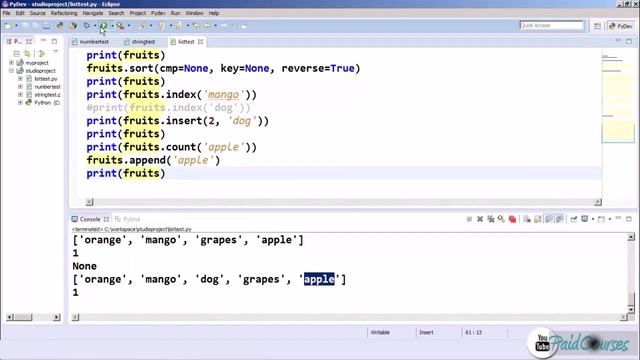Click the New file toolbar icon

point(8,26)
